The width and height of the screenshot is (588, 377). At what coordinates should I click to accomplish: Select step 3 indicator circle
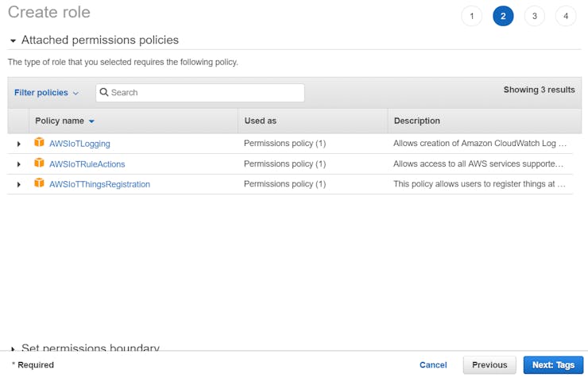pyautogui.click(x=534, y=16)
